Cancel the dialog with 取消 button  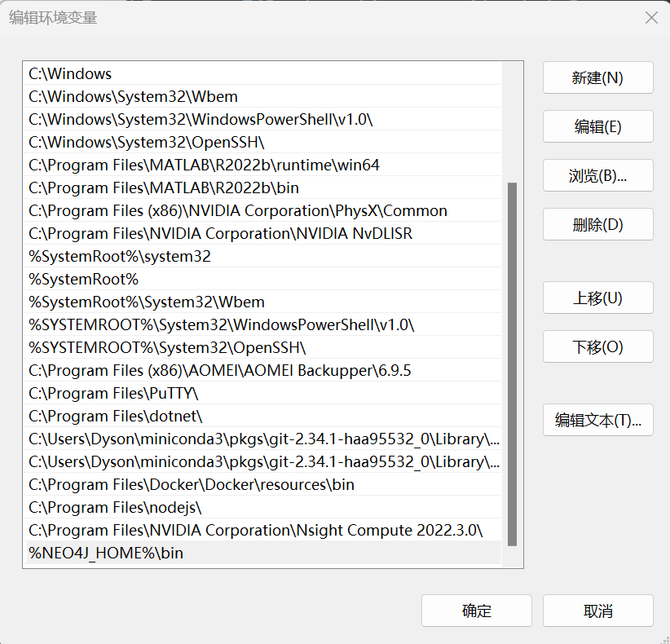point(597,611)
